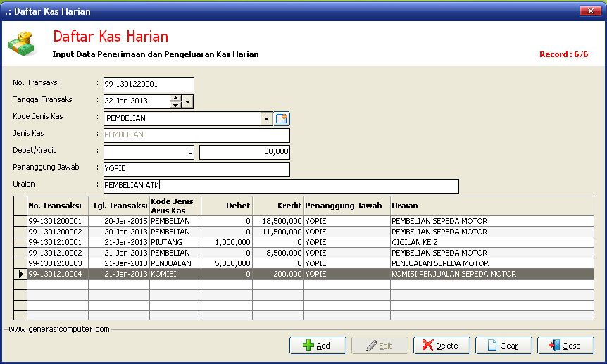The image size is (607, 364).
Task: Click the No. Transaksi input field
Action: (149, 84)
